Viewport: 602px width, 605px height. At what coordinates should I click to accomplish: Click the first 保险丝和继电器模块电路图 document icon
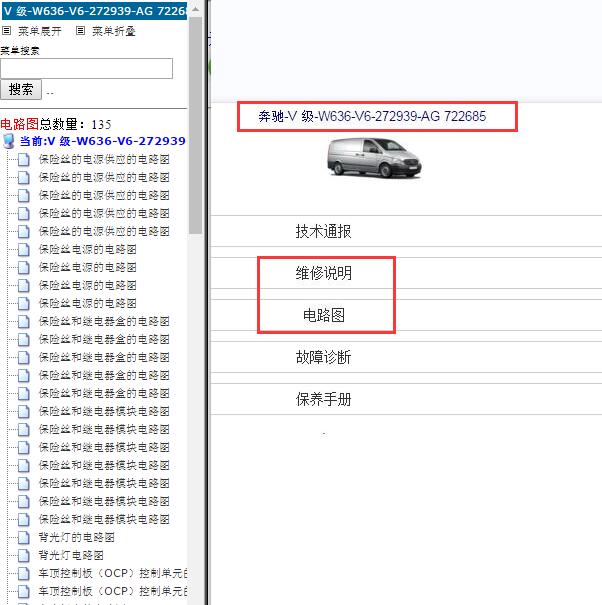pyautogui.click(x=24, y=411)
